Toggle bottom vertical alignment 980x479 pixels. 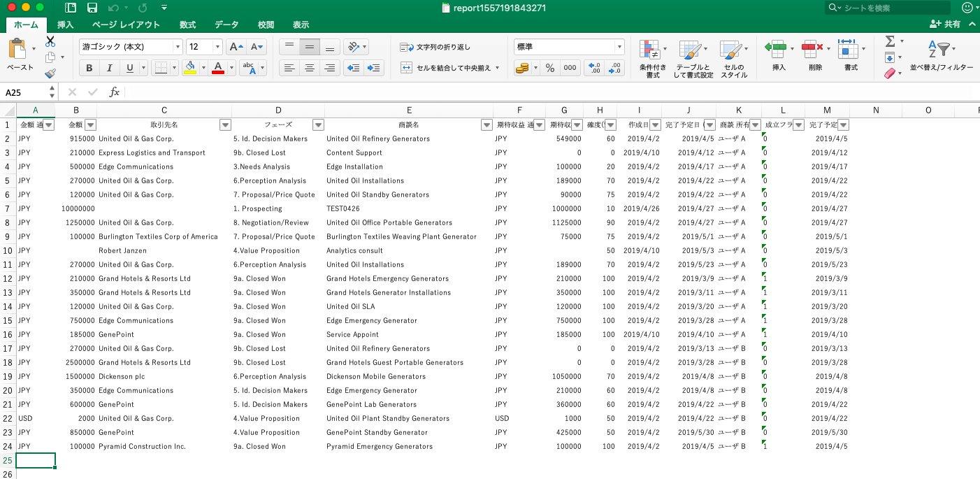330,47
